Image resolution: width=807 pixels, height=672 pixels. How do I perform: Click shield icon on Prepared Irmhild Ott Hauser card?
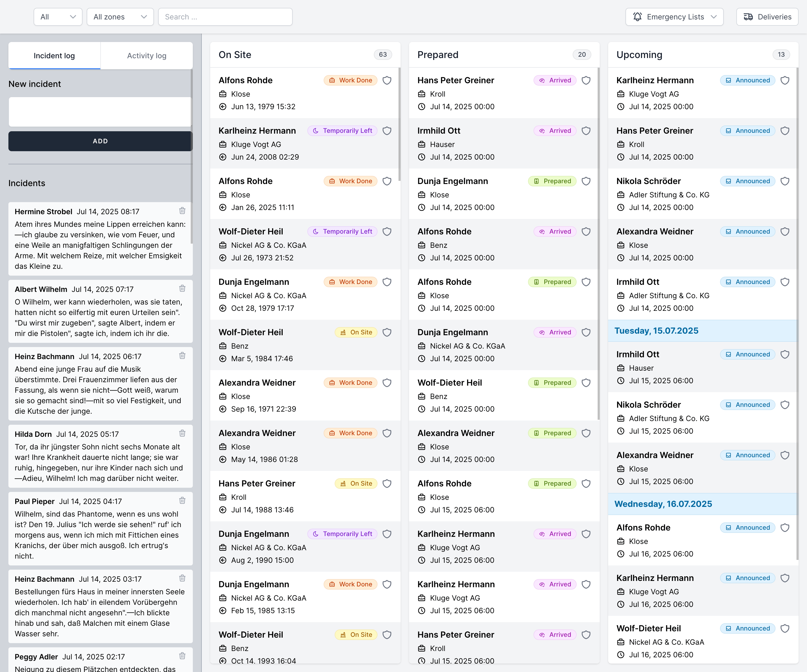(x=586, y=130)
